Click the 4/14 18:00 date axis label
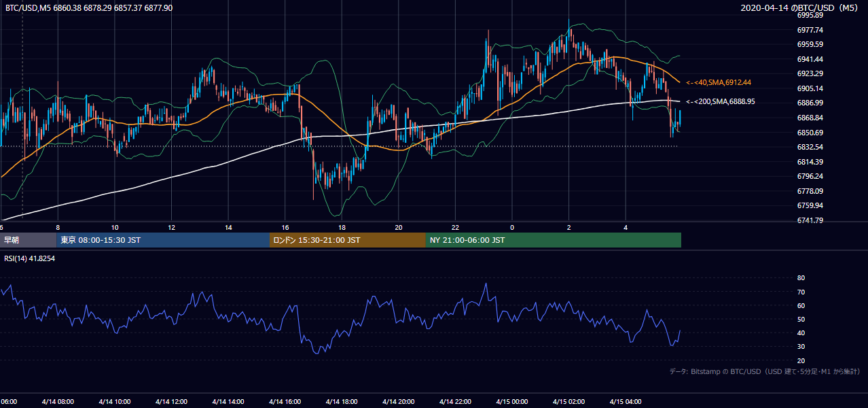The image size is (868, 408). (342, 402)
